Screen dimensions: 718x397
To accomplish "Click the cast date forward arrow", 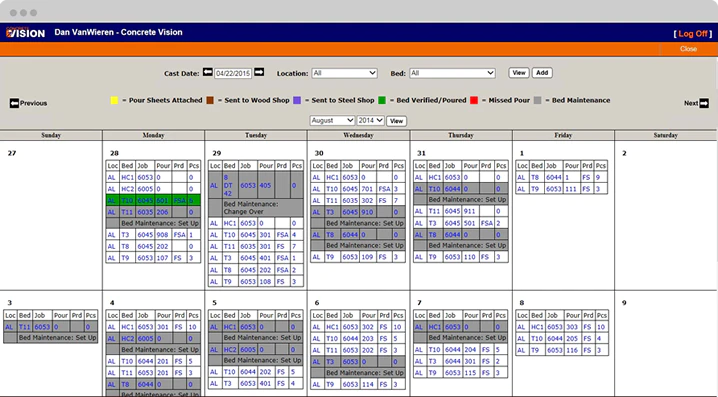I will pyautogui.click(x=259, y=72).
